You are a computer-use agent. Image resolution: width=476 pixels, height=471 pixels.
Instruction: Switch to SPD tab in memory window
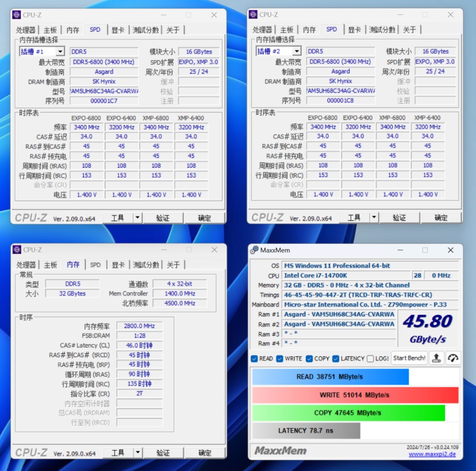(x=95, y=265)
